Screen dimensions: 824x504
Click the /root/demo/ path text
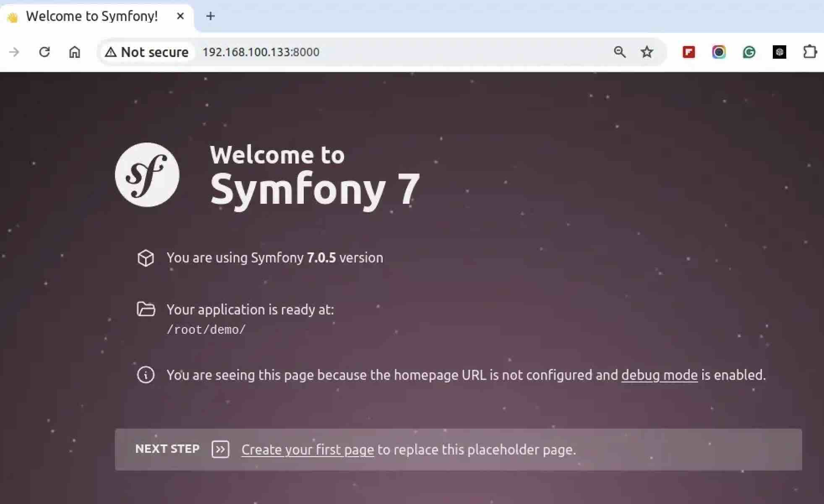point(206,330)
